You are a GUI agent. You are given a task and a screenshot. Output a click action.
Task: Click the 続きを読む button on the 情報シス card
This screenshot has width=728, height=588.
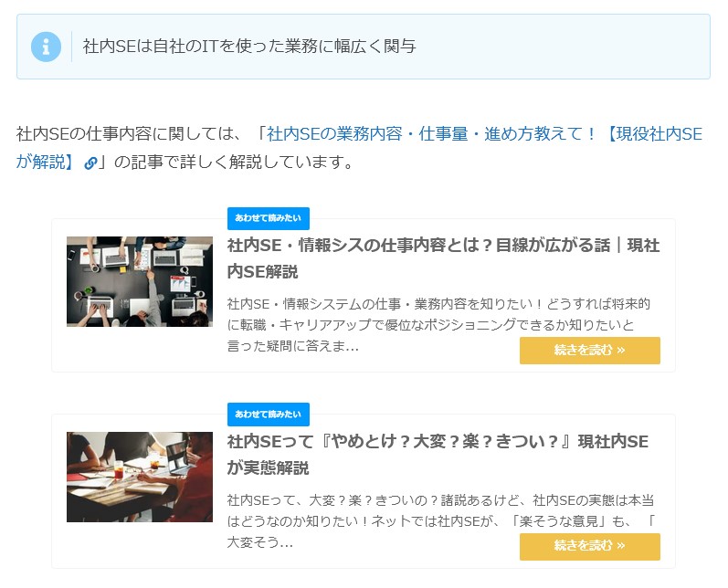pyautogui.click(x=589, y=351)
